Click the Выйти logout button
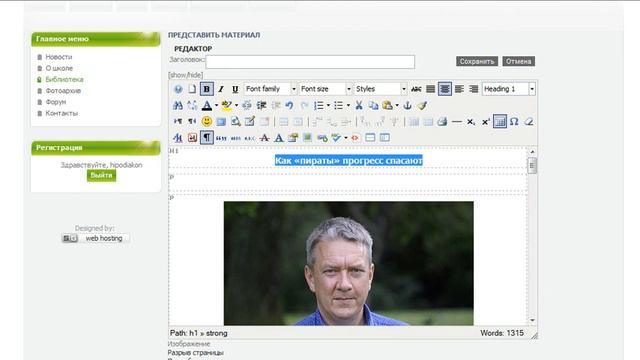 [101, 175]
